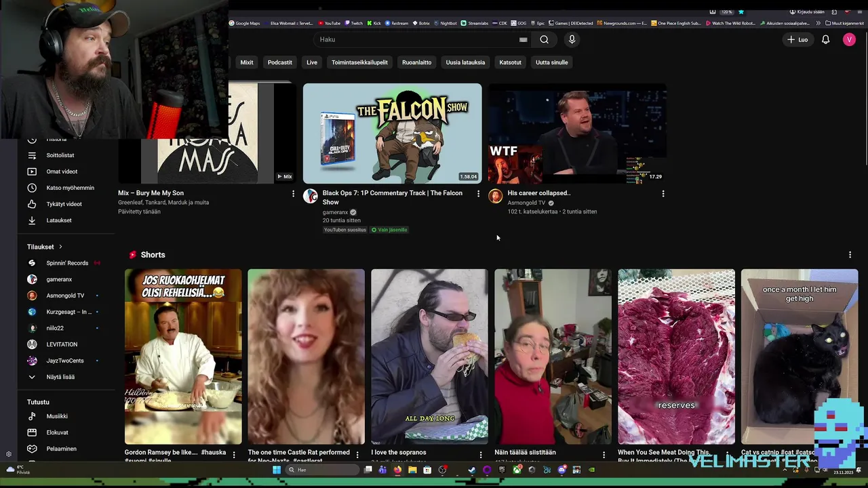The image size is (868, 488).
Task: Open Asmongold TV channel avatar under video
Action: (x=496, y=197)
